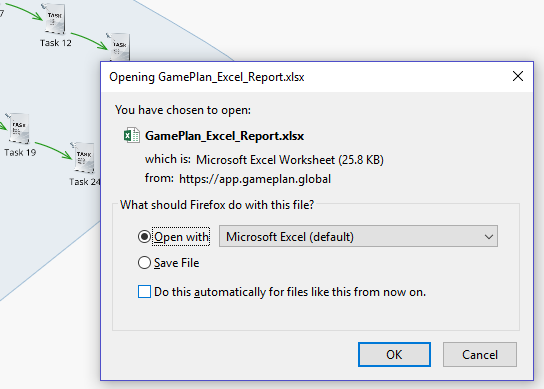Click the Task 19 node icon

(19, 128)
